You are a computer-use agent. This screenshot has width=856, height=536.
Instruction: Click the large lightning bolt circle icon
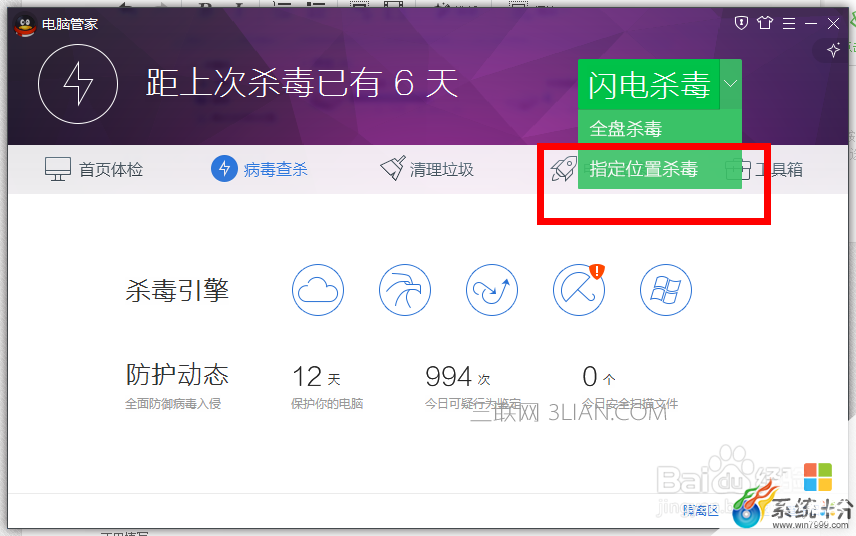[78, 84]
